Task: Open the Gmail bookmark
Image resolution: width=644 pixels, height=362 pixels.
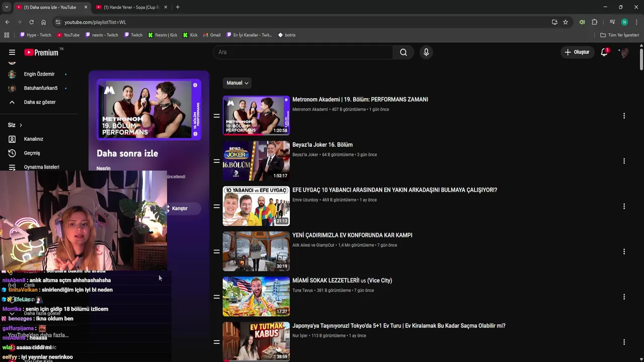Action: pyautogui.click(x=212, y=35)
